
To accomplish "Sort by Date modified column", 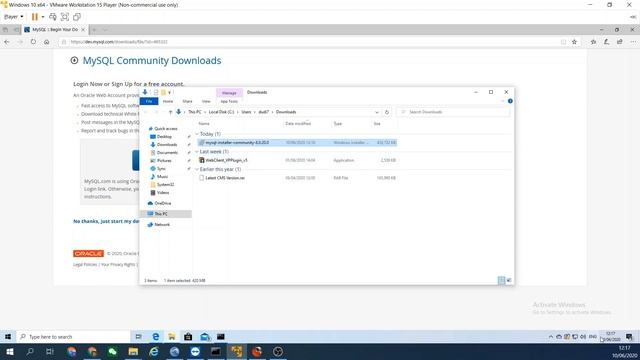I will [x=298, y=123].
